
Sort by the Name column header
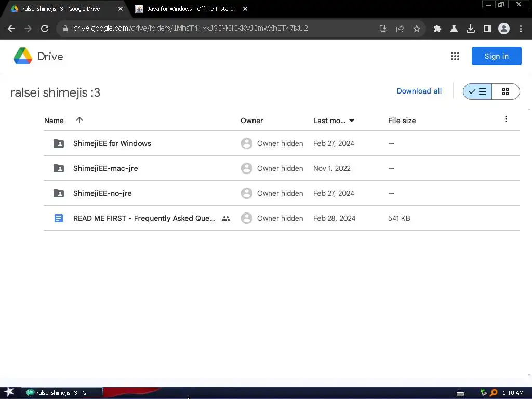tap(54, 121)
